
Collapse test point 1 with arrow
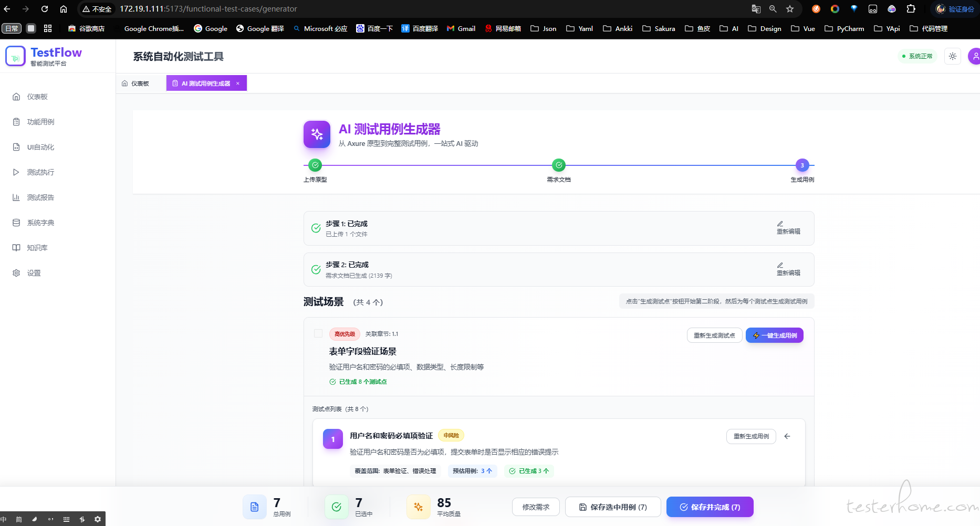tap(787, 436)
